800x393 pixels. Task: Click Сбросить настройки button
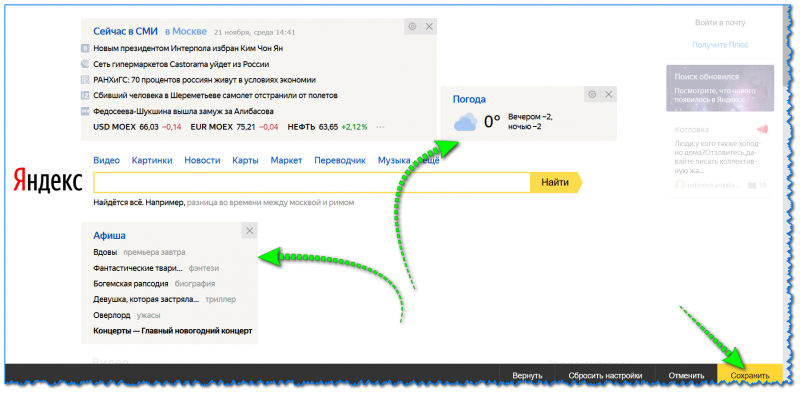(605, 375)
